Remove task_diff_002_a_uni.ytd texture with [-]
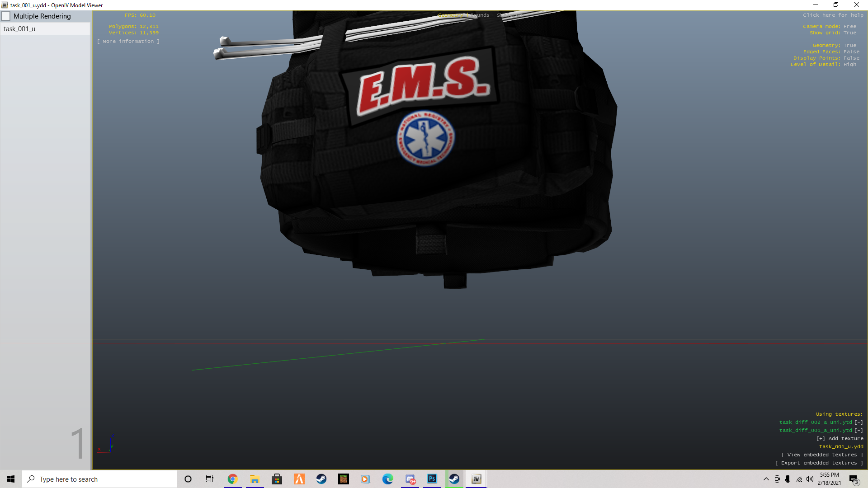Viewport: 868px width, 488px height. click(x=859, y=422)
